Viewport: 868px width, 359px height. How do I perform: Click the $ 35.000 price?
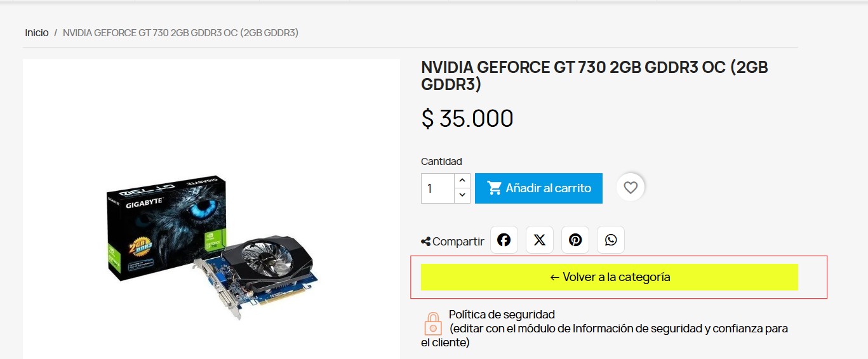[x=467, y=119]
